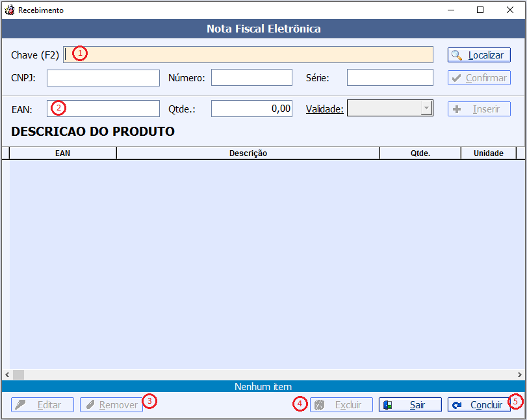This screenshot has width=527, height=420.
Task: Click the Recebimento app icon in title bar
Action: click(x=10, y=10)
